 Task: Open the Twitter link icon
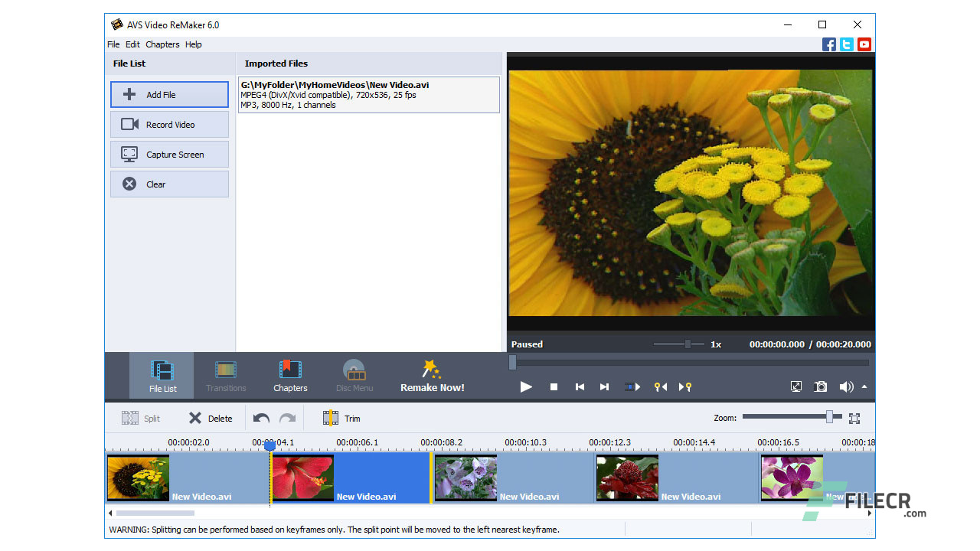click(x=847, y=44)
